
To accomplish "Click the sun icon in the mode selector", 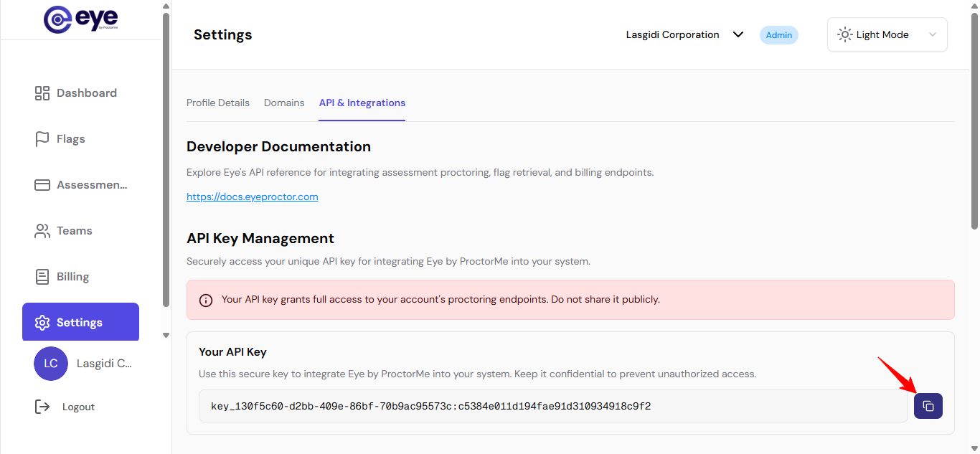I will 845,34.
